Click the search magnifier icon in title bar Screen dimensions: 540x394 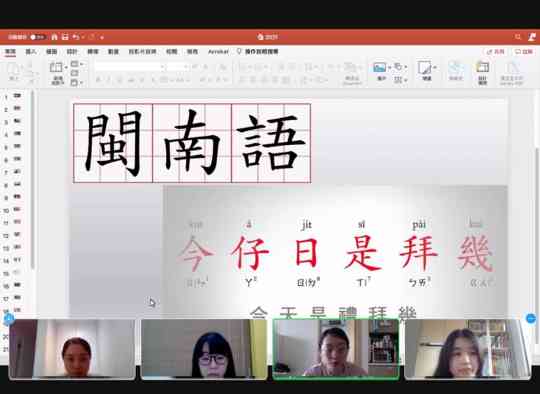click(x=518, y=37)
